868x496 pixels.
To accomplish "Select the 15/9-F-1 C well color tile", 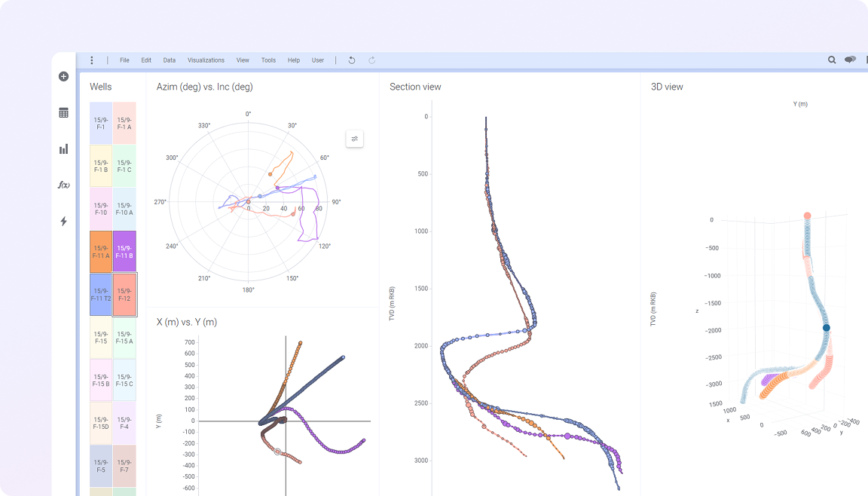I will pyautogui.click(x=124, y=166).
